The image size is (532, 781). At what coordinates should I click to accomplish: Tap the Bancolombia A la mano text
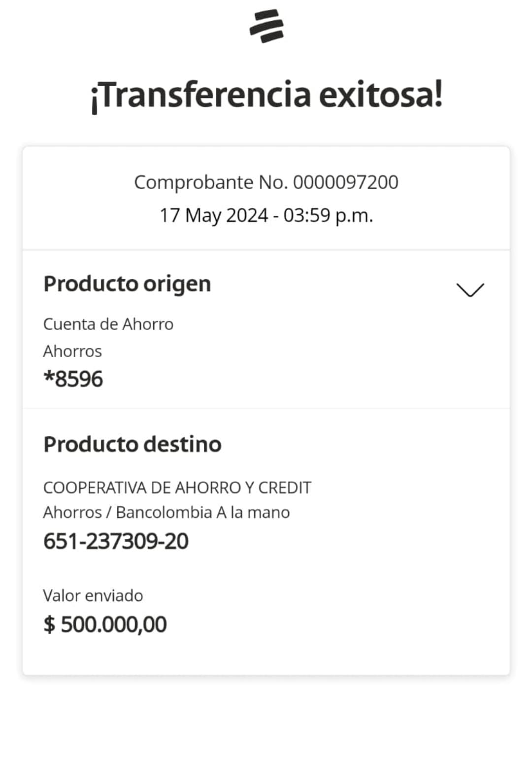tap(202, 513)
